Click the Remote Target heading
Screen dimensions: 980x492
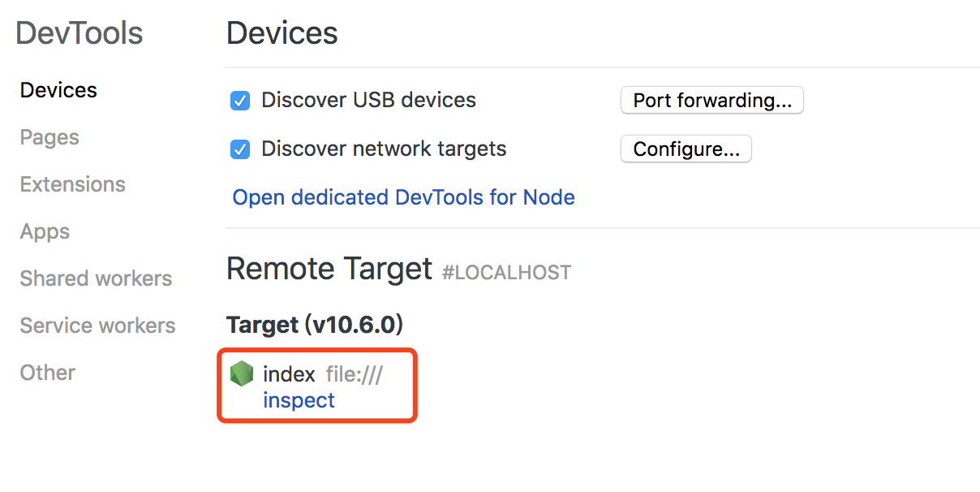click(329, 269)
